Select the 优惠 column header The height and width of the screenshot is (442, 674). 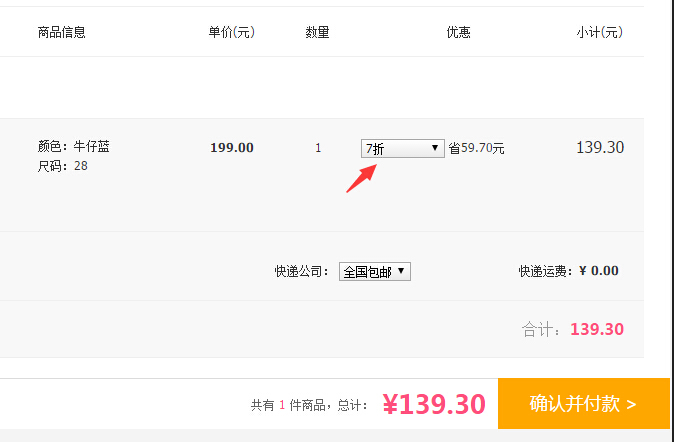pyautogui.click(x=458, y=32)
